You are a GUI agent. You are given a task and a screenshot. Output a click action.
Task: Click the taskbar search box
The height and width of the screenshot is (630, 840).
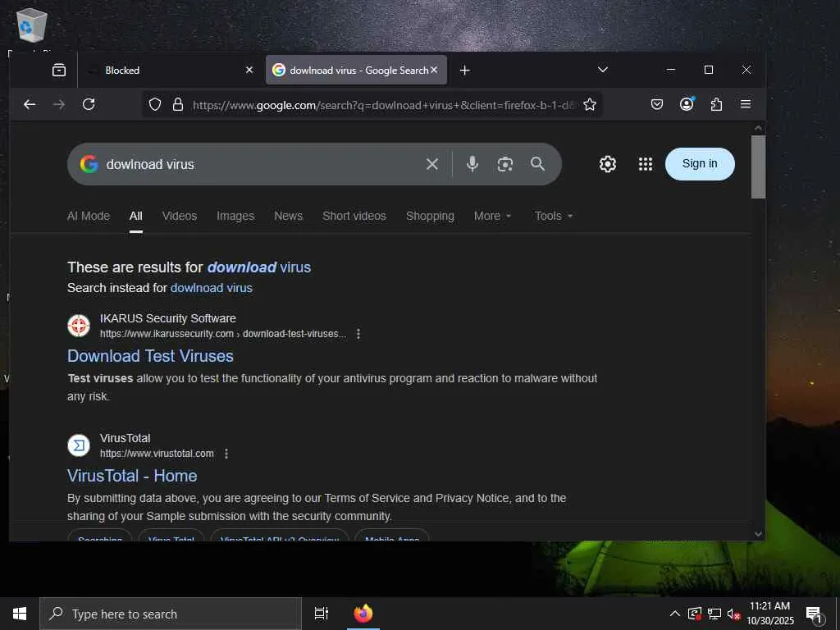pyautogui.click(x=171, y=614)
